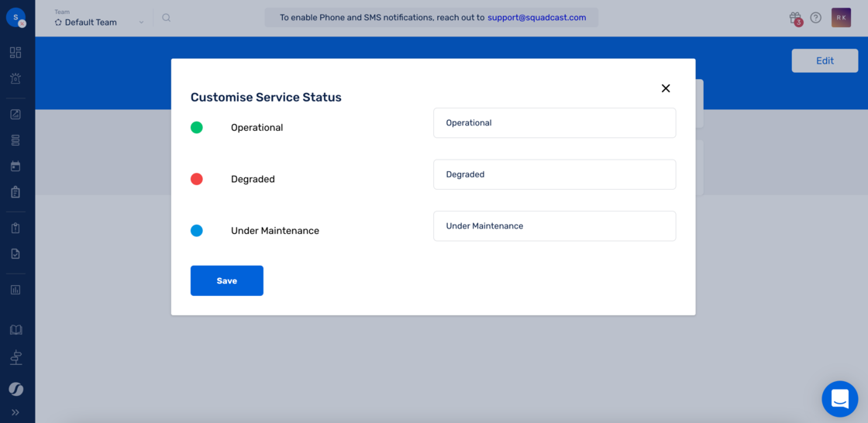The height and width of the screenshot is (423, 868).
Task: Click the search magnifier icon
Action: pos(166,18)
